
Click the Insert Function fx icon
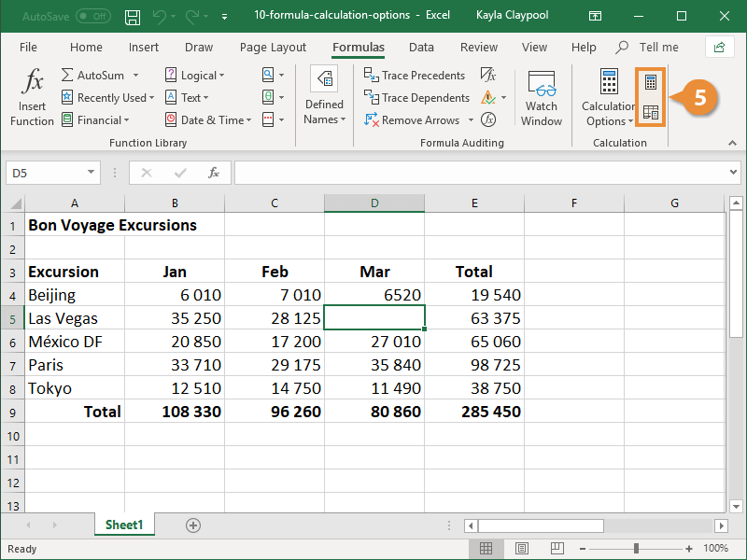coord(33,80)
